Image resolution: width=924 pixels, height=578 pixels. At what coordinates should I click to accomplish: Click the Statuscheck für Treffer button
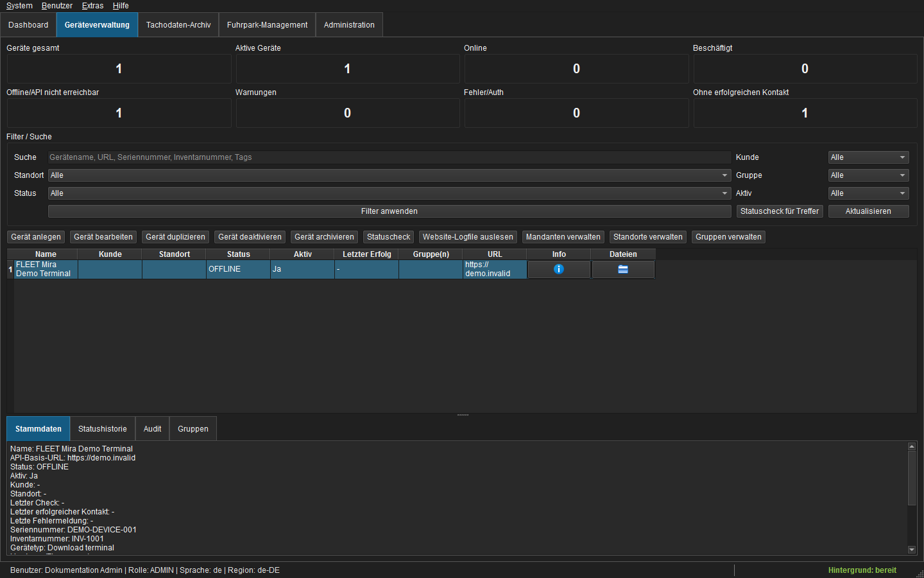pyautogui.click(x=780, y=211)
